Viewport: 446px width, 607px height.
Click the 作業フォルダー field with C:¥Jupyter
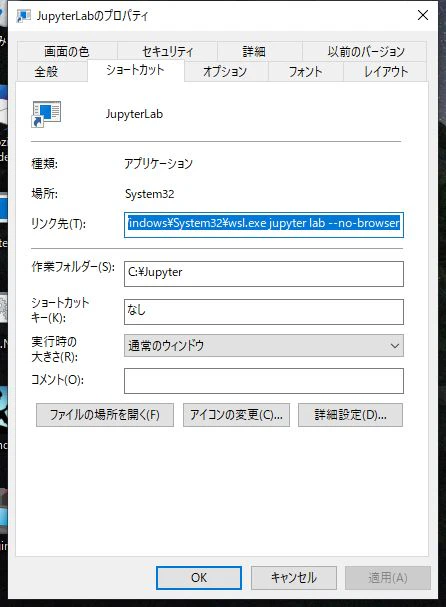264,274
